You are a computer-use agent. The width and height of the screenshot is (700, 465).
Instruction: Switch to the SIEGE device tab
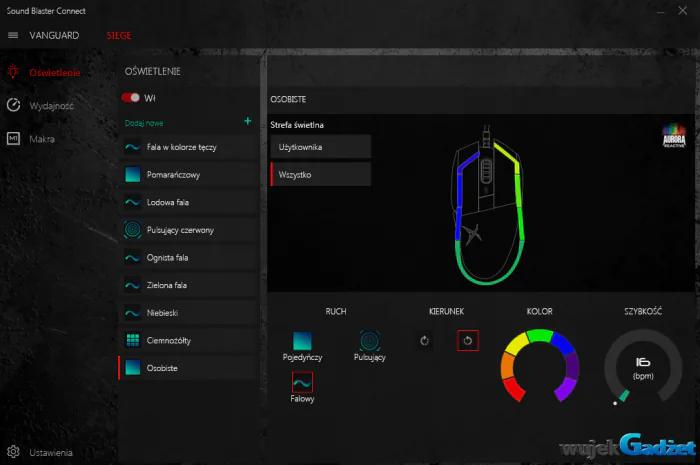point(119,35)
